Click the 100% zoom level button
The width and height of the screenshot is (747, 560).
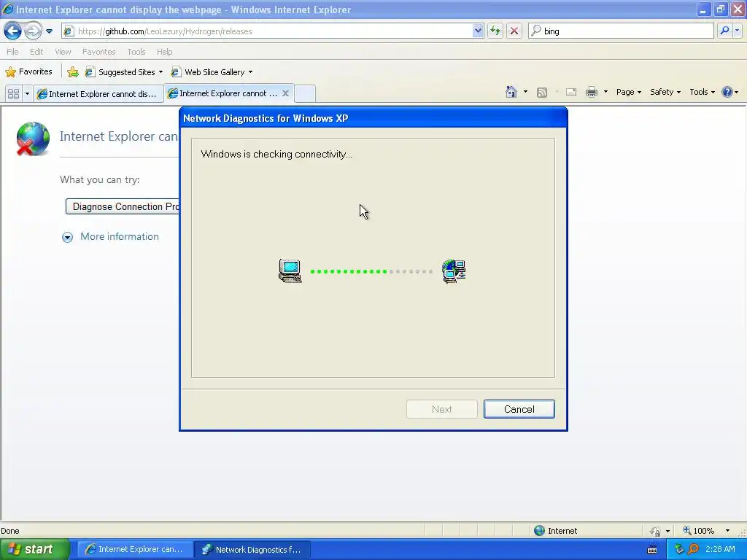coord(699,531)
